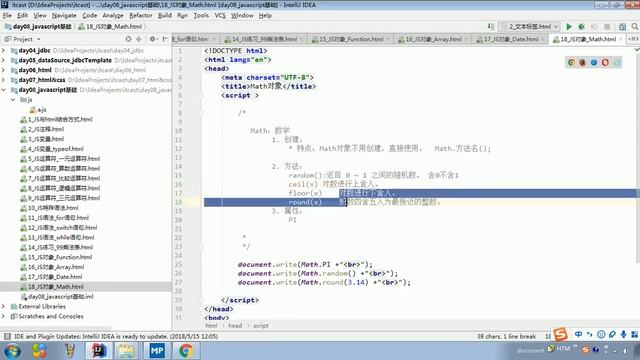Click the gray stop square in toolbar
This screenshot has width=640, height=360.
pyautogui.click(x=607, y=27)
